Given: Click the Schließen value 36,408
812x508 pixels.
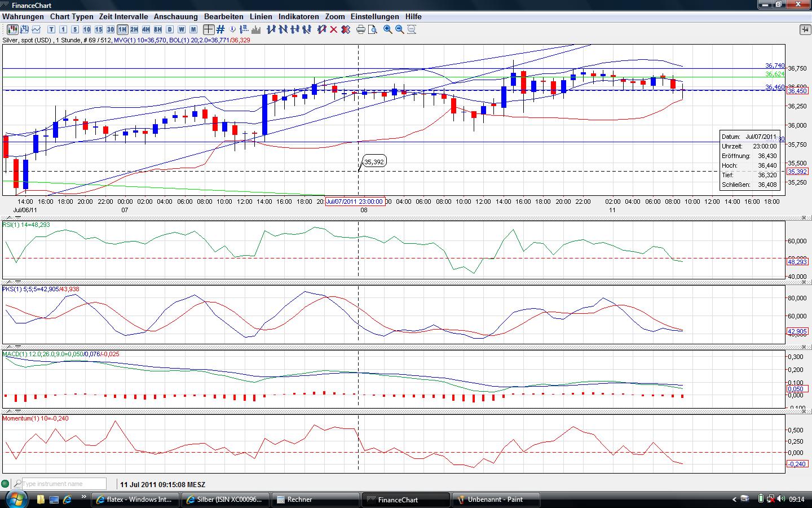Looking at the screenshot, I should pos(767,185).
